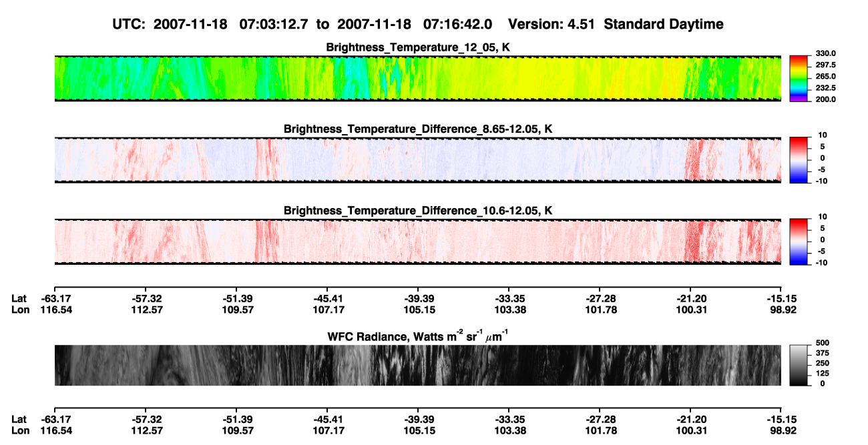Click the Brightness_Temperature_12_05 image strip
The image size is (868, 445).
(417, 78)
